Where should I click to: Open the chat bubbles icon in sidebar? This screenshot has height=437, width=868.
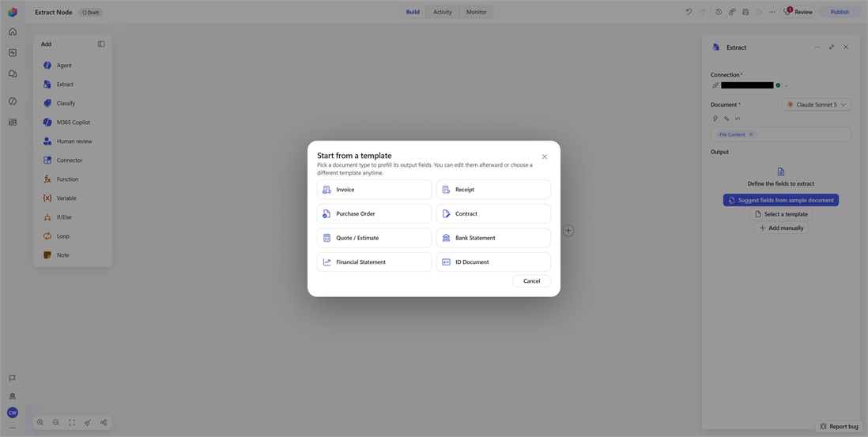pyautogui.click(x=13, y=73)
